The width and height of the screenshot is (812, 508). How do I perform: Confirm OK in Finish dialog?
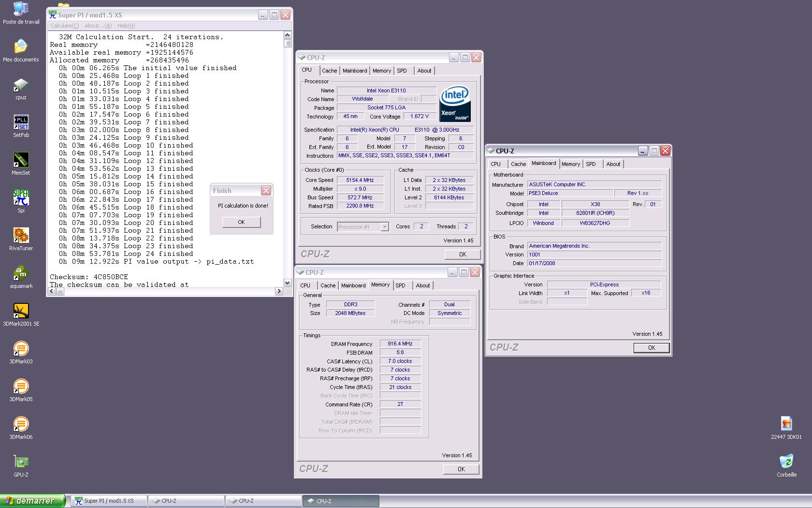tap(241, 222)
